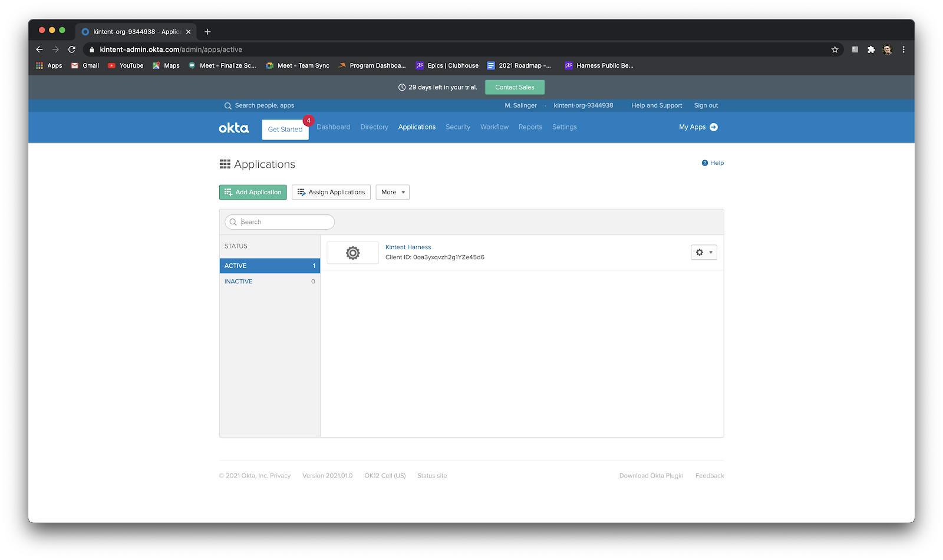
Task: Click the Feedback footer link
Action: tap(710, 476)
